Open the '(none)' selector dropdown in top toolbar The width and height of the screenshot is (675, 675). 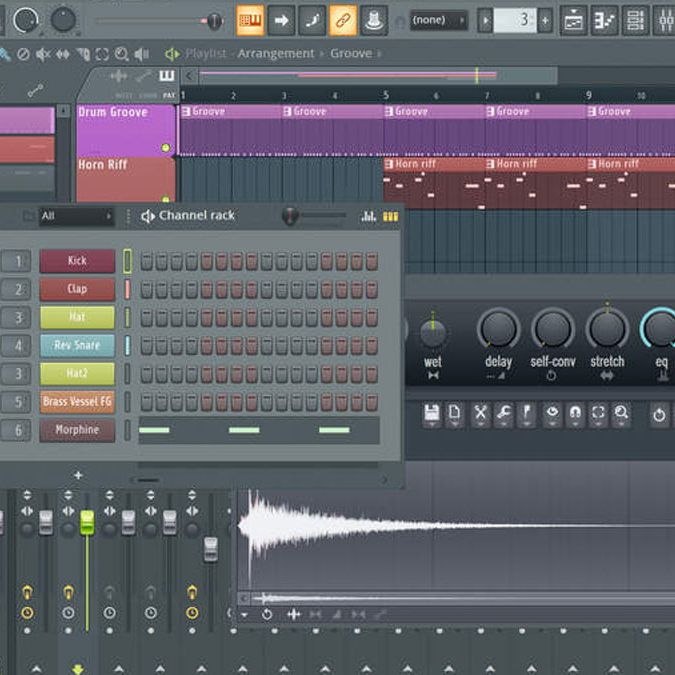click(x=438, y=20)
